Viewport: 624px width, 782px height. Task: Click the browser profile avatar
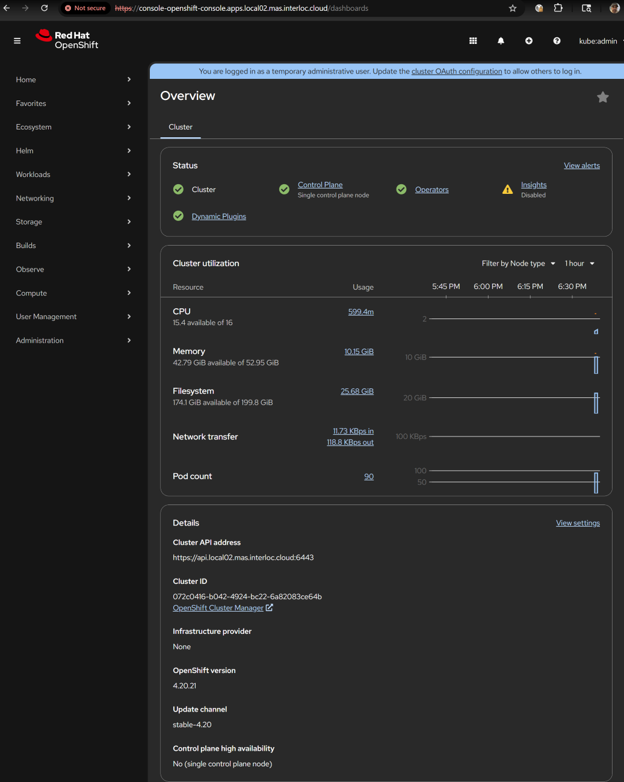pos(615,8)
